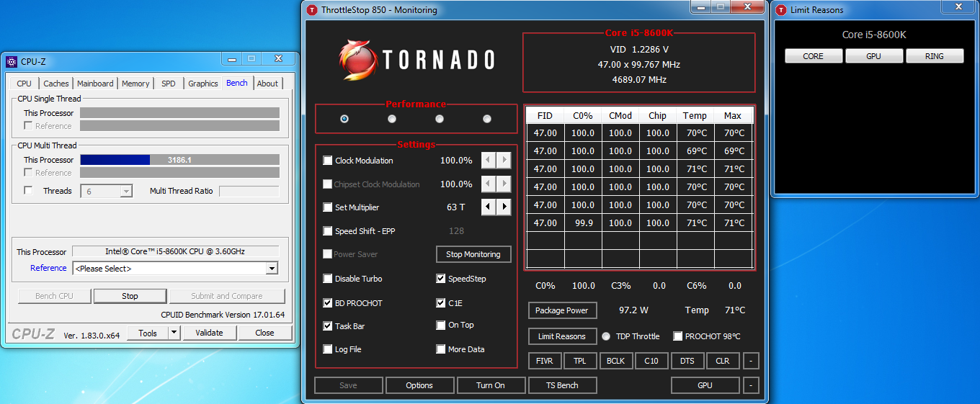Click the CLR button
Viewport: 980px width, 404px height.
click(x=723, y=361)
